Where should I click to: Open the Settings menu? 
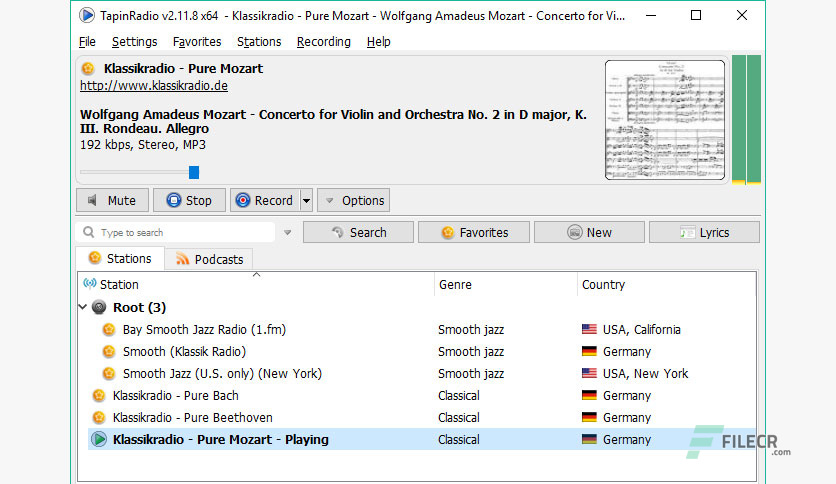pyautogui.click(x=134, y=42)
